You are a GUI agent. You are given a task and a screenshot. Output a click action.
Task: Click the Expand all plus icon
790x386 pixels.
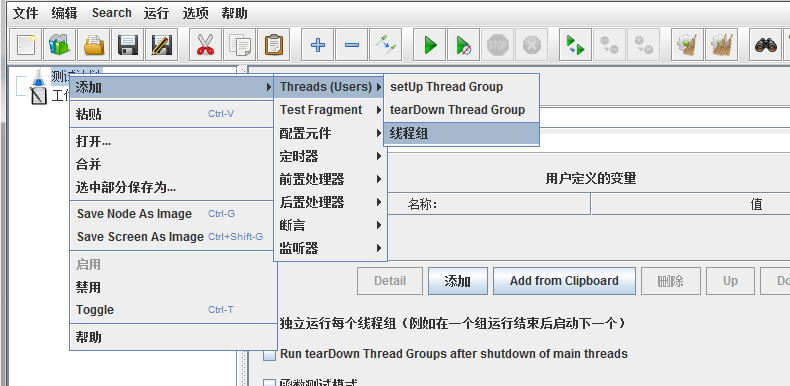(317, 45)
